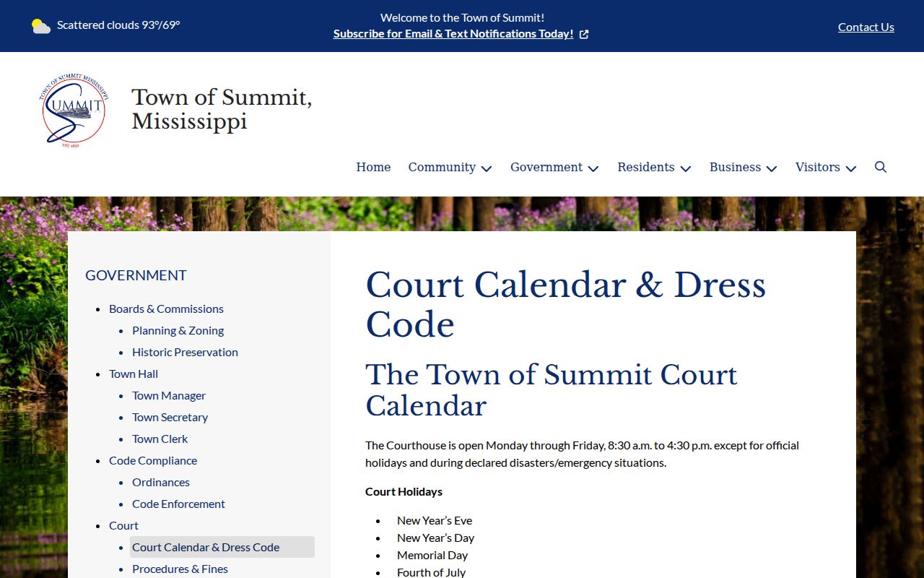Click the New Year's Eve list item
Viewport: 924px width, 578px height.
(x=435, y=520)
